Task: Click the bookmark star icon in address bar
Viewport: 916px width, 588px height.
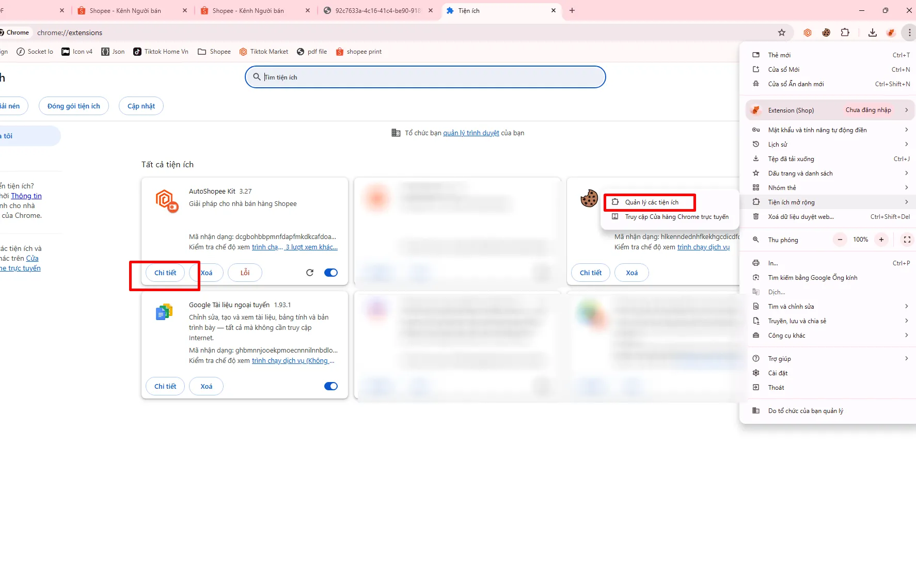Action: click(782, 33)
